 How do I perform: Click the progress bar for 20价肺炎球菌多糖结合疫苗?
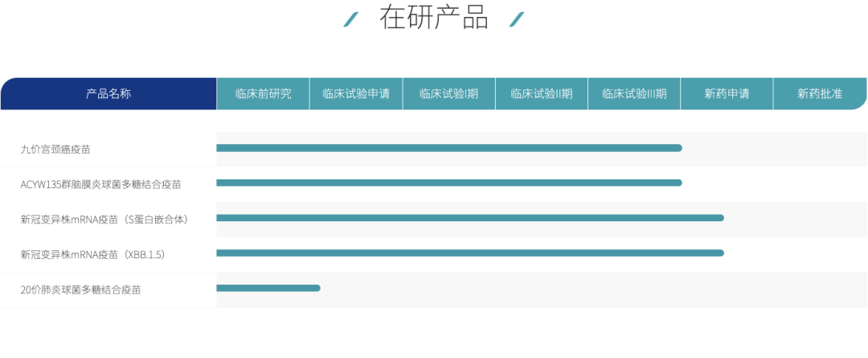coord(268,288)
